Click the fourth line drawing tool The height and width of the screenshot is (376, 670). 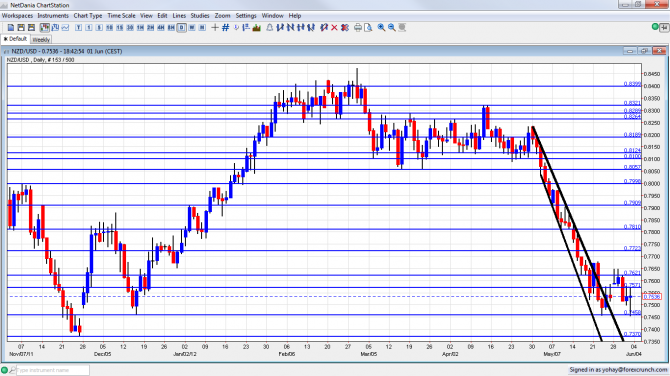[x=311, y=28]
